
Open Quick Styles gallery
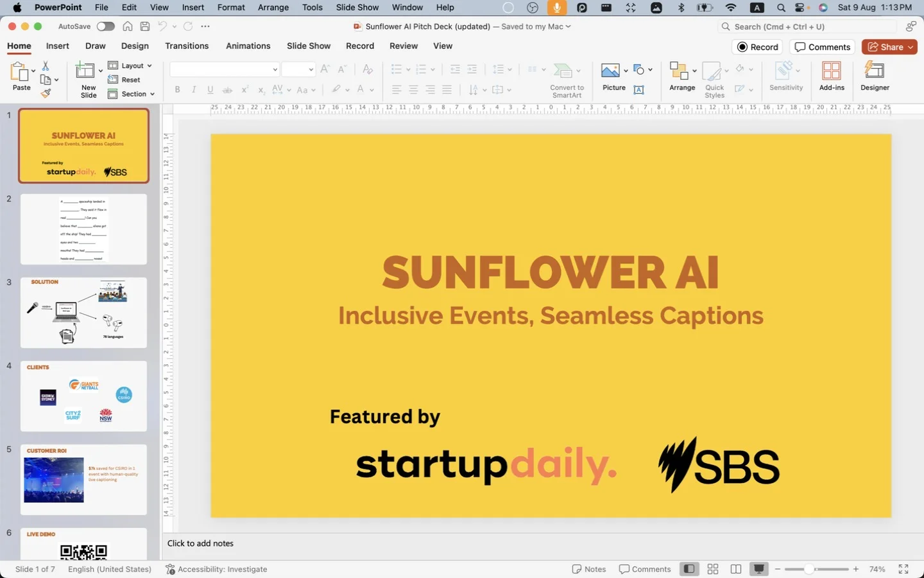(714, 80)
